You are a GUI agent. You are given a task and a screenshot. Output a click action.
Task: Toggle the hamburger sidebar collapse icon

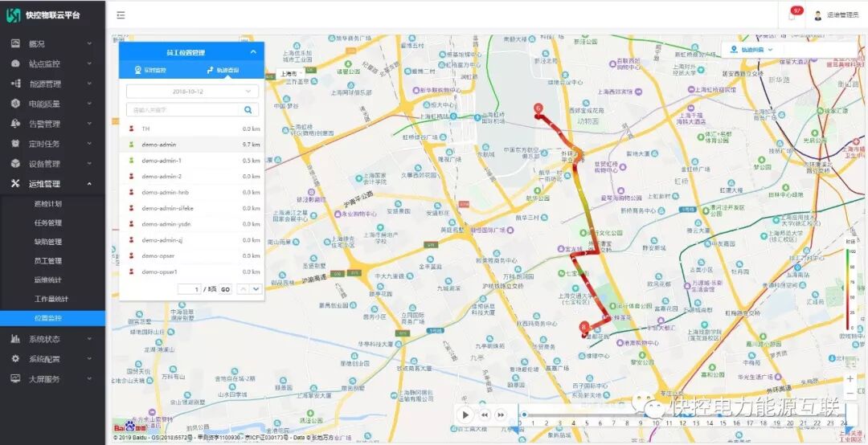121,15
